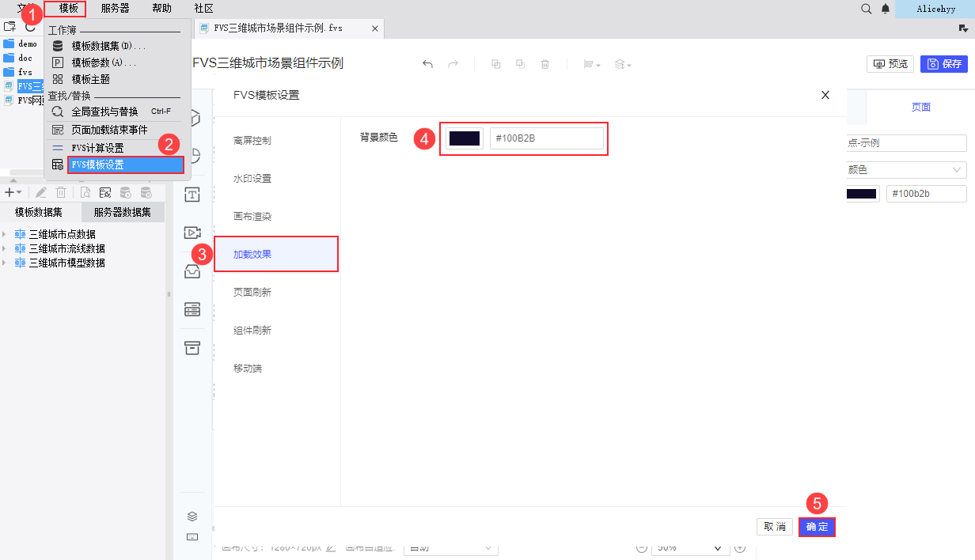Open the add dataset plus dropdown

[x=13, y=192]
